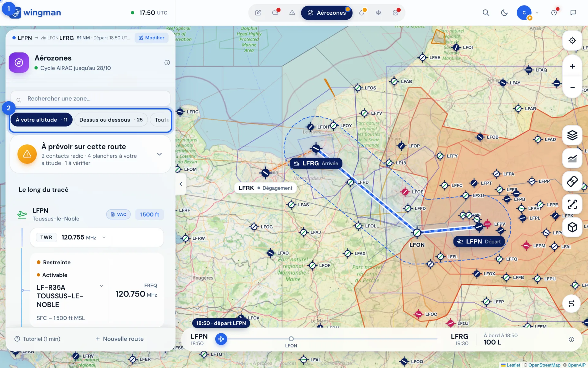This screenshot has width=588, height=368.
Task: Open the route edit pencil tab
Action: pos(258,13)
